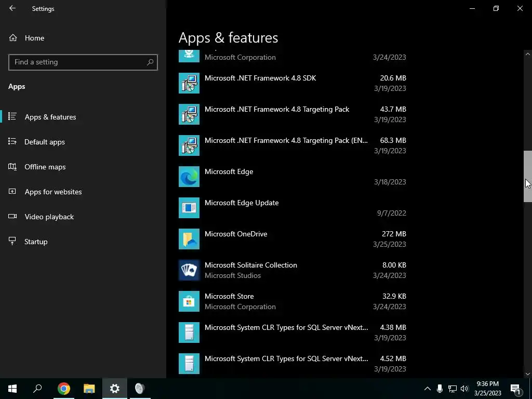Open the rightmost pinned taskbar app

140,389
